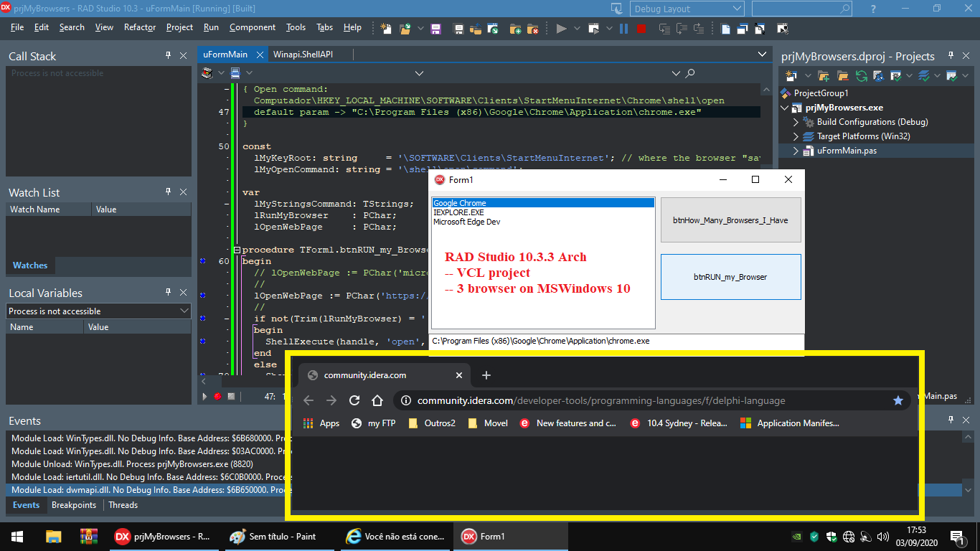The width and height of the screenshot is (980, 551).
Task: Select IEXPLORE.EXE in Form1 list
Action: click(x=543, y=212)
